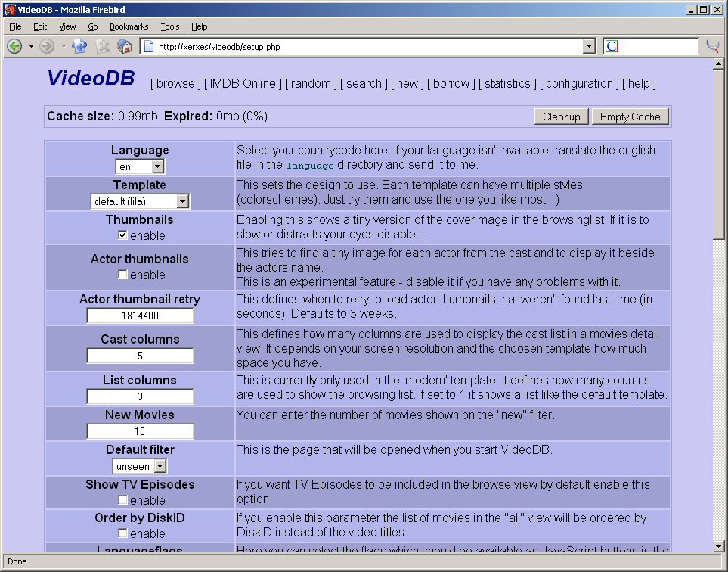Click the Stop loading icon
Image resolution: width=728 pixels, height=572 pixels.
tap(103, 46)
